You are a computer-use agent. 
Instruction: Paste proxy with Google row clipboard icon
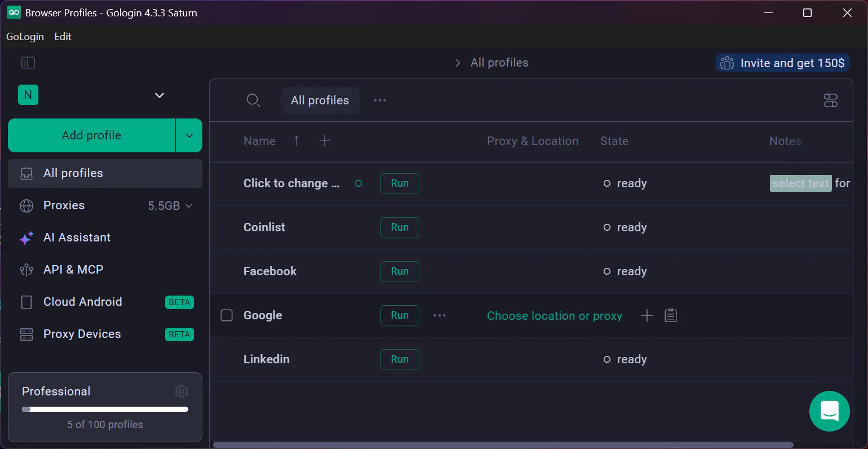671,315
